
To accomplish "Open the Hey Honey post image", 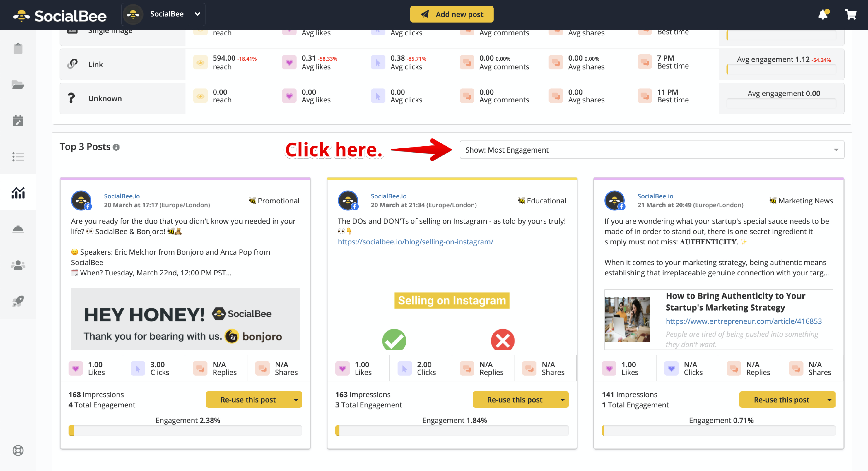I will pos(185,319).
